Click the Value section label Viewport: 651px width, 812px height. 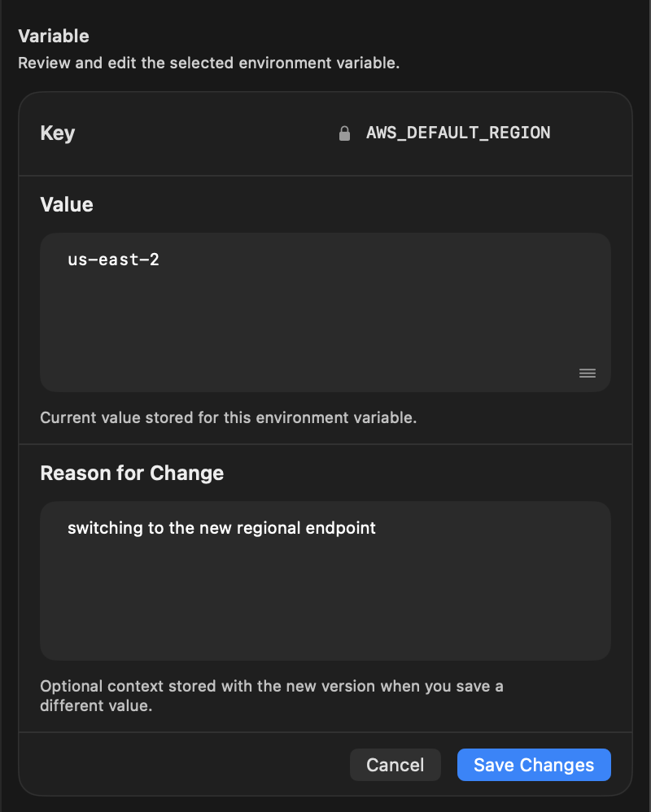point(66,204)
